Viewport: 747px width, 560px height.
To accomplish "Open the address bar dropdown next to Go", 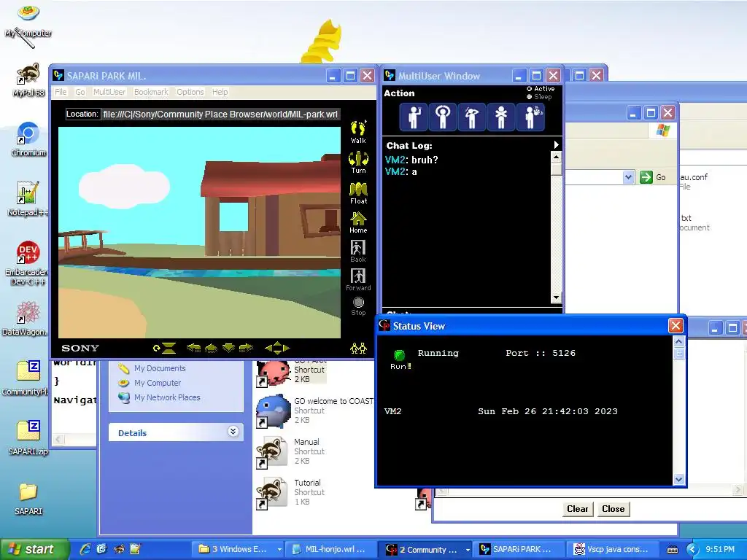I will pyautogui.click(x=628, y=177).
